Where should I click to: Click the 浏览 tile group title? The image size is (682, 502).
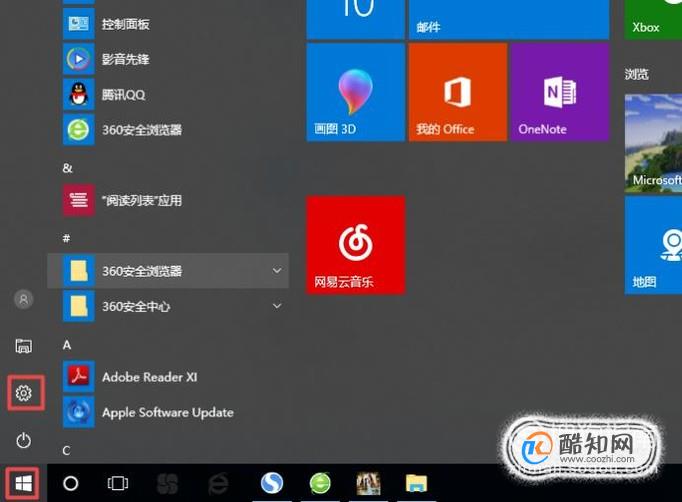637,74
